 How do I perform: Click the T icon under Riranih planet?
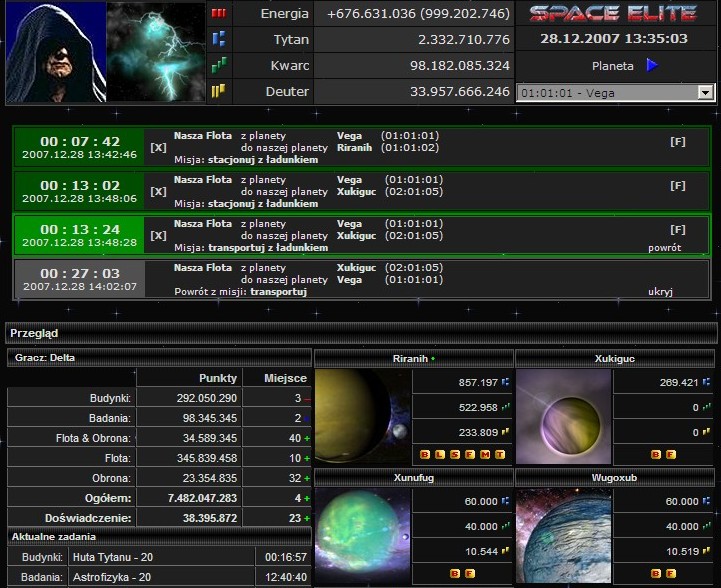click(x=500, y=454)
